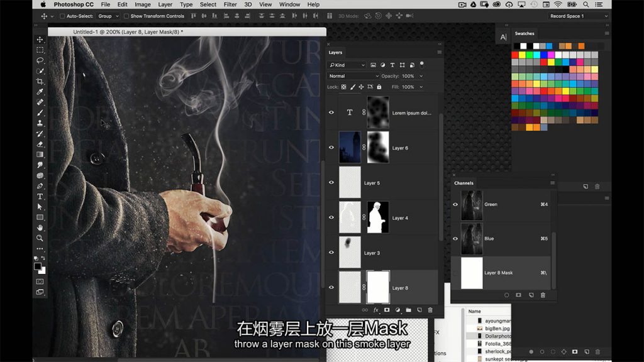644x362 pixels.
Task: Hide Layer 3 visibility eye
Action: [x=331, y=253]
